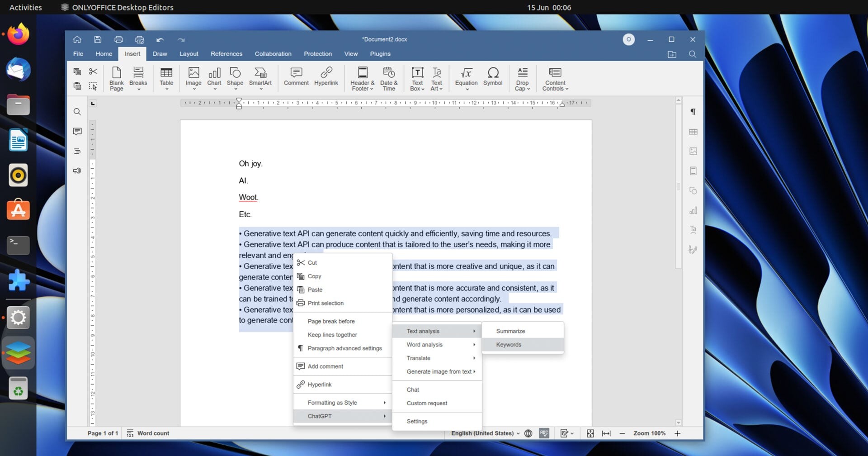The height and width of the screenshot is (456, 868).
Task: Click the Save icon in title bar
Action: (x=98, y=39)
